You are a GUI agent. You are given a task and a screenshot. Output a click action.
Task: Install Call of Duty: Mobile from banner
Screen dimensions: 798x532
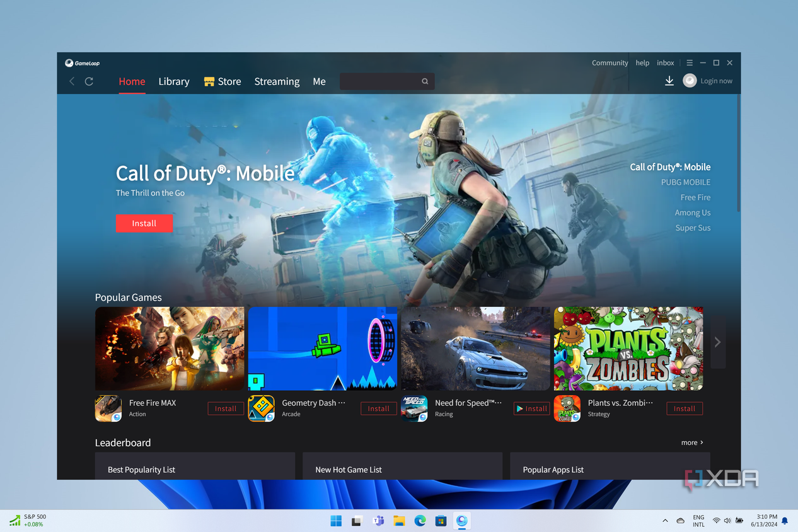click(x=144, y=223)
